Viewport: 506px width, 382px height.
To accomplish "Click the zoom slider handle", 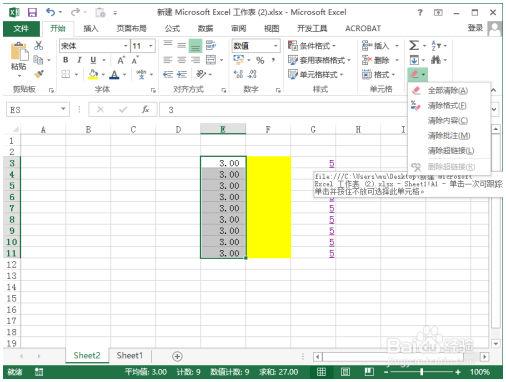I will click(x=422, y=372).
